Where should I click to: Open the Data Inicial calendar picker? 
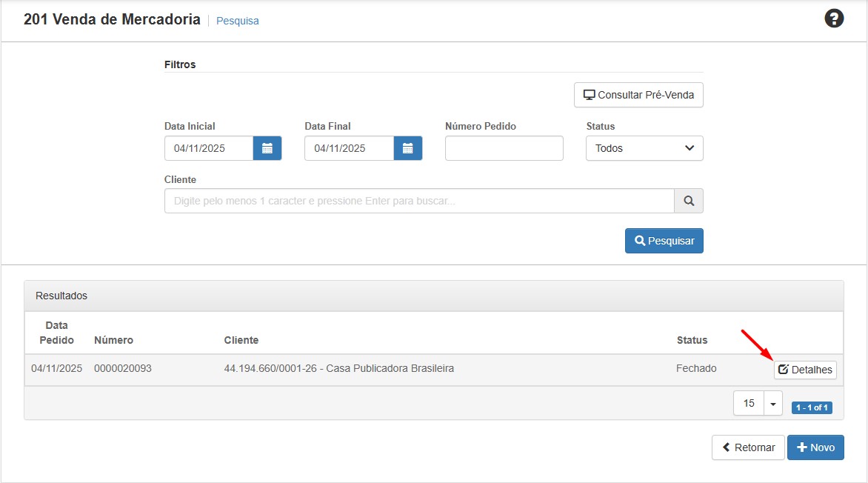pyautogui.click(x=267, y=148)
